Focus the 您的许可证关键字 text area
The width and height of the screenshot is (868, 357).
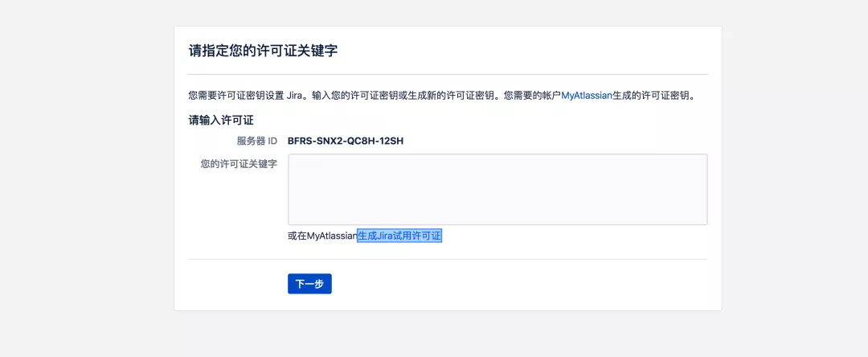pos(497,189)
